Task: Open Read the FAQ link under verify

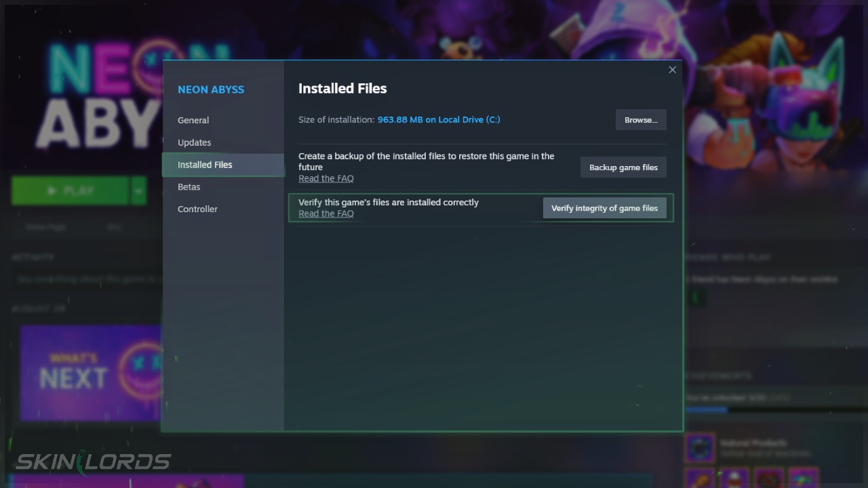Action: click(x=326, y=213)
